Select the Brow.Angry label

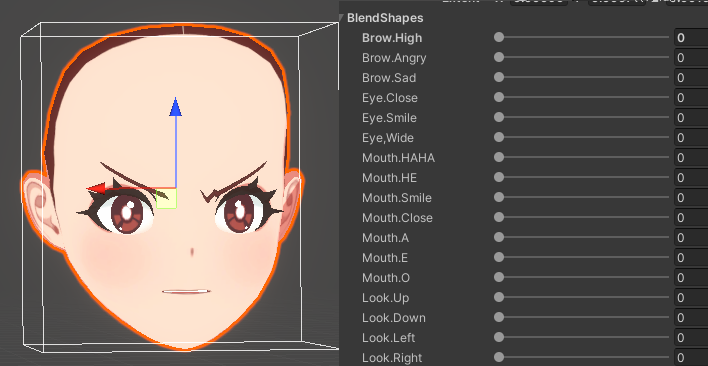394,58
